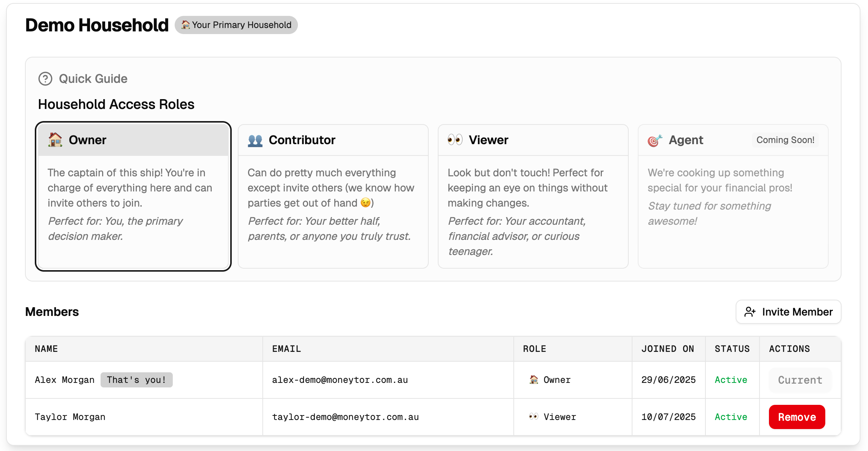This screenshot has width=868, height=451.
Task: Click the Quick Guide heading text
Action: [93, 79]
